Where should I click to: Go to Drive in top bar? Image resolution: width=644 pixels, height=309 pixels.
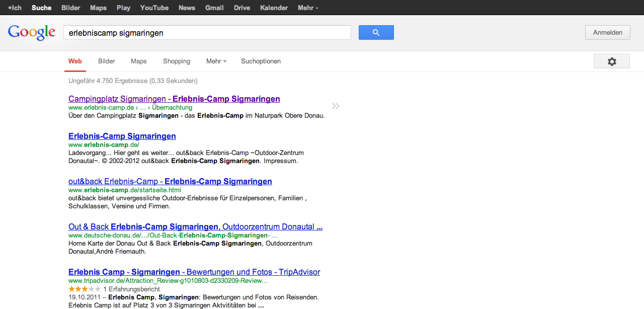click(x=242, y=8)
